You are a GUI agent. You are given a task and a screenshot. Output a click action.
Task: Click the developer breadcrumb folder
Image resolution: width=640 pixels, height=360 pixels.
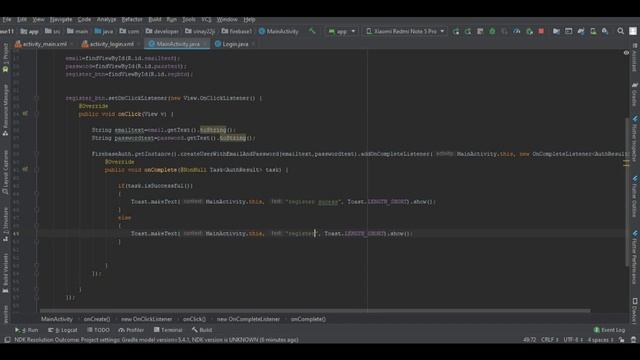click(x=162, y=31)
